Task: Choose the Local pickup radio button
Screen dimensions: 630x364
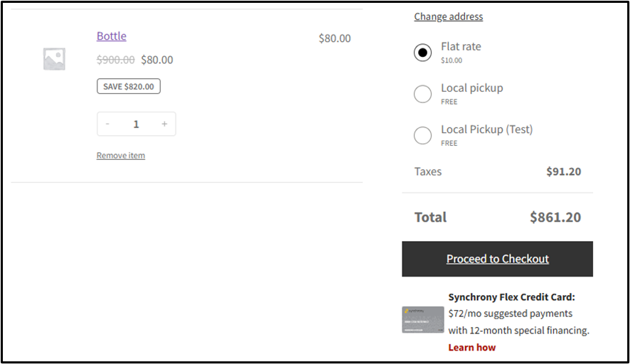Action: [x=422, y=94]
